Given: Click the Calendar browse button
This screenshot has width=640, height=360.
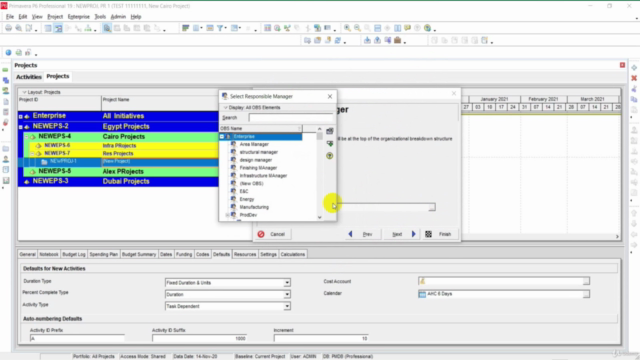Looking at the screenshot, I should [586, 294].
